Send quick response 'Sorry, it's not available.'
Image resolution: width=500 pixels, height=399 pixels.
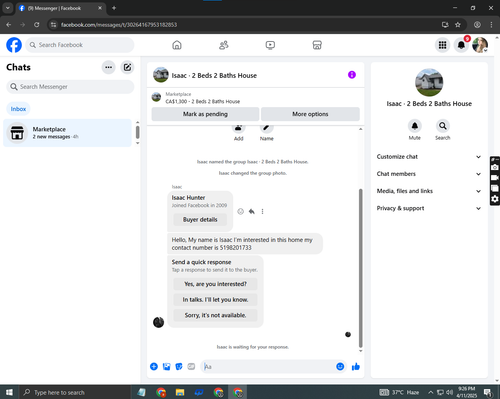(x=215, y=315)
